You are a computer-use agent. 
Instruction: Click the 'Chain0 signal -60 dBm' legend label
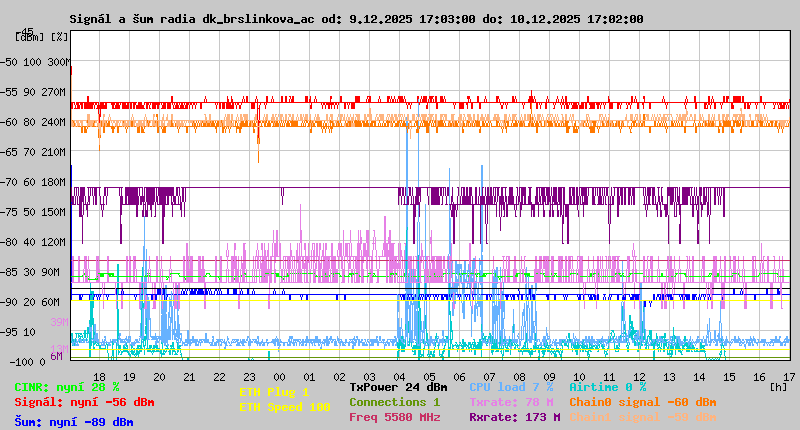[643, 402]
